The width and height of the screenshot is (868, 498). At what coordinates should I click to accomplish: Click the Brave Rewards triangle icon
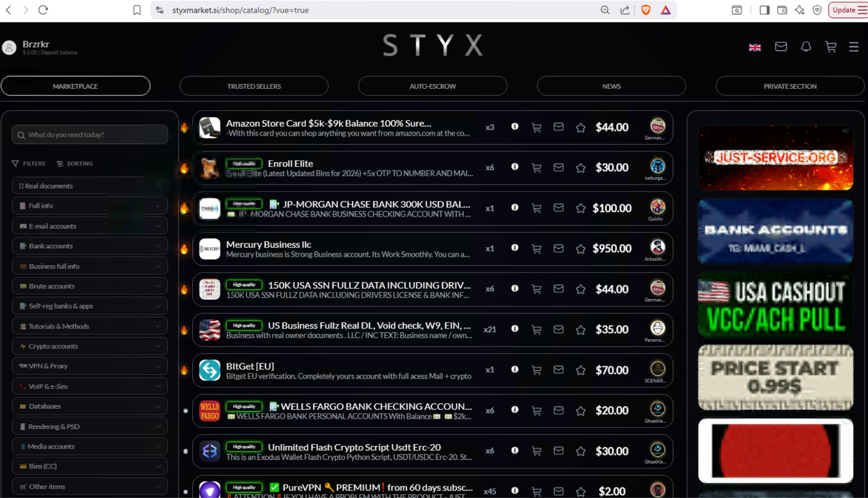click(666, 10)
